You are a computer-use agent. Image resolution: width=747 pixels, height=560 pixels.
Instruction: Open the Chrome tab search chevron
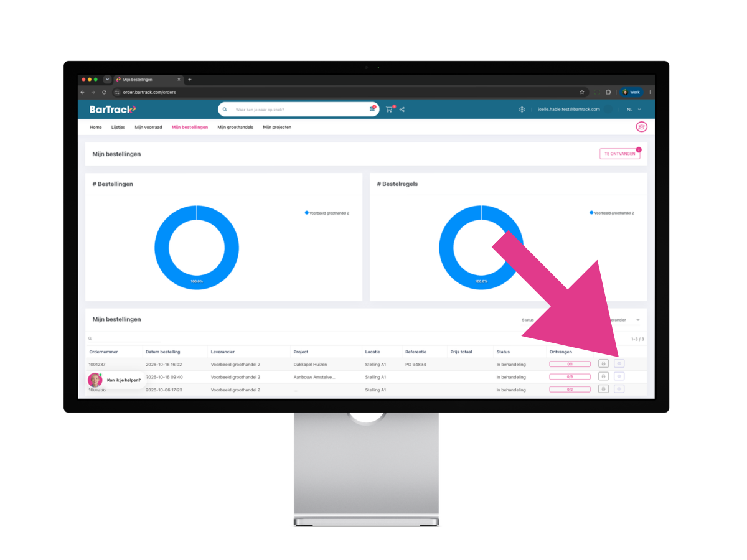coord(107,80)
